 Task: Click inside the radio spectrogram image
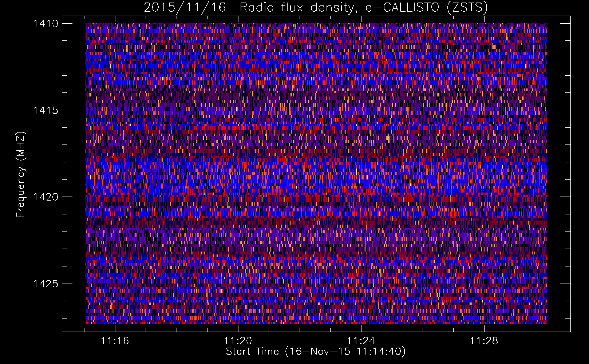pyautogui.click(x=316, y=174)
